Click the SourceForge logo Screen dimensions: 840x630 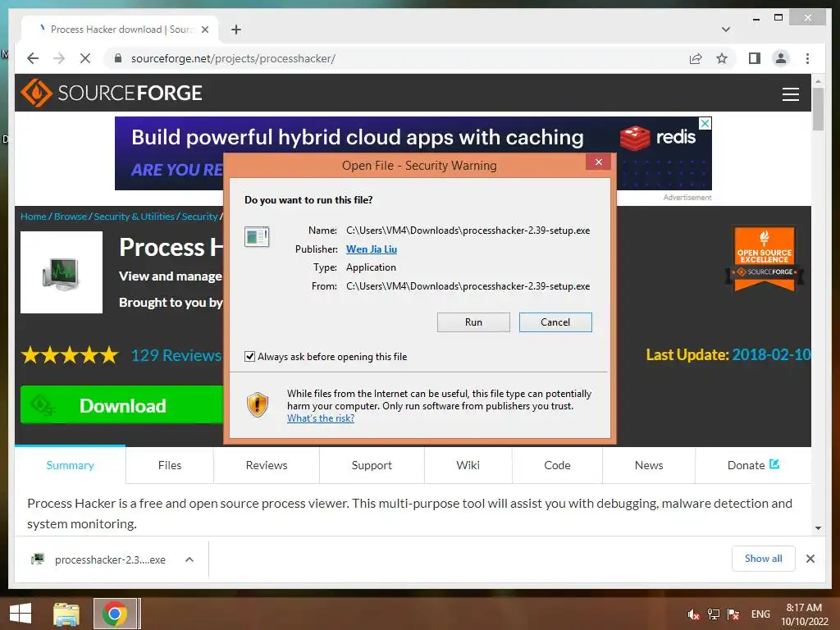pos(112,93)
